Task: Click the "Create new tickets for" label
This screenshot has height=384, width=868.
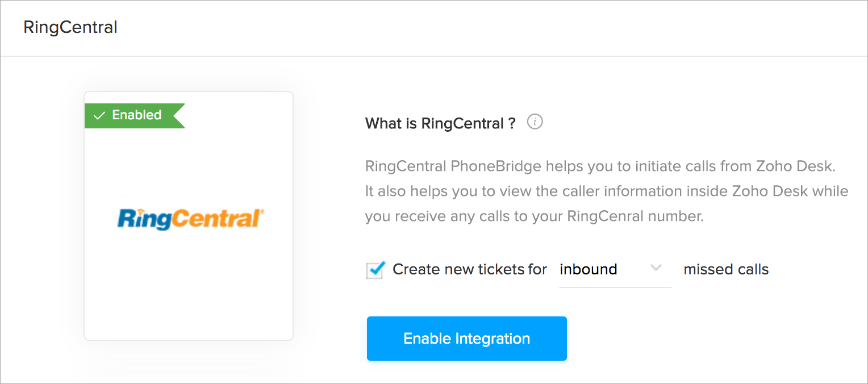Action: [470, 269]
